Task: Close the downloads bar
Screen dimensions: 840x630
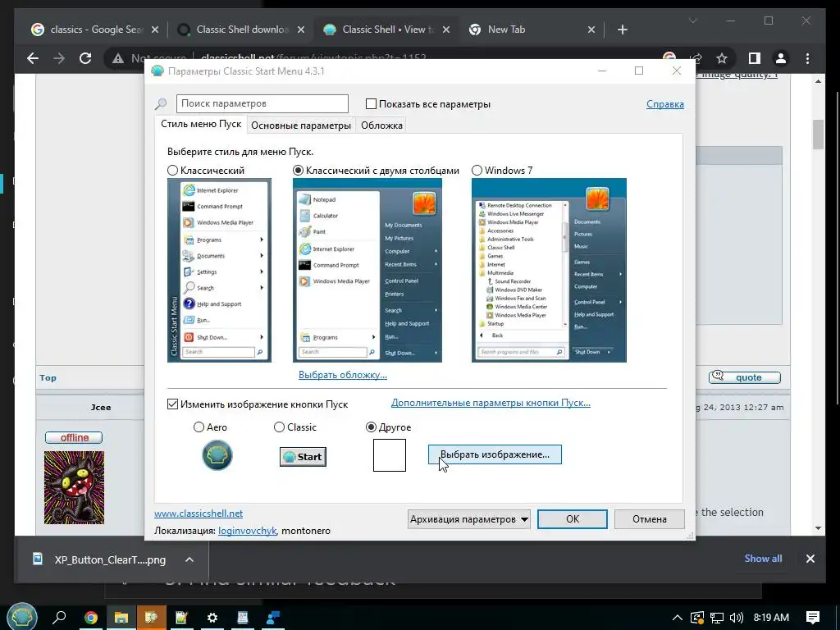Action: [x=810, y=559]
